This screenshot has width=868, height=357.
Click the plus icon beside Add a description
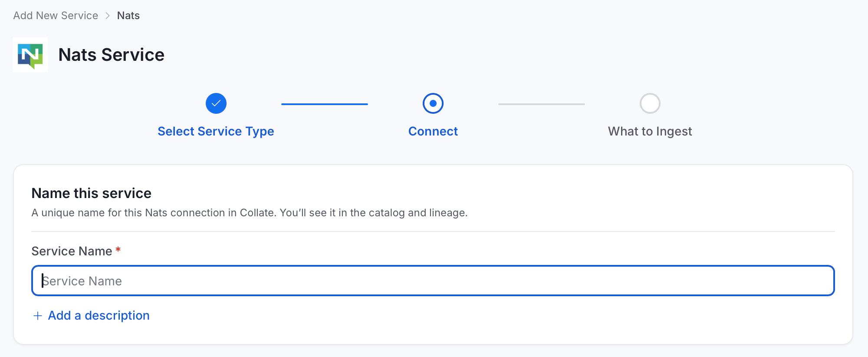pyautogui.click(x=38, y=316)
